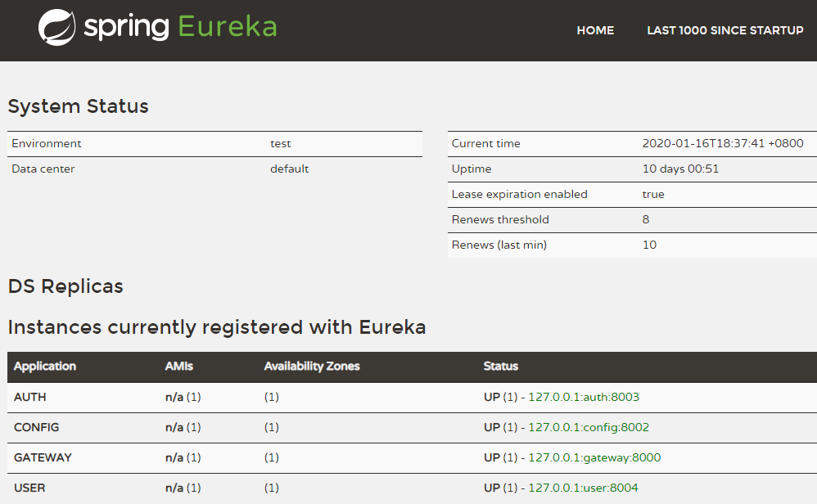
Task: Click the renews threshold value 8
Action: click(646, 220)
